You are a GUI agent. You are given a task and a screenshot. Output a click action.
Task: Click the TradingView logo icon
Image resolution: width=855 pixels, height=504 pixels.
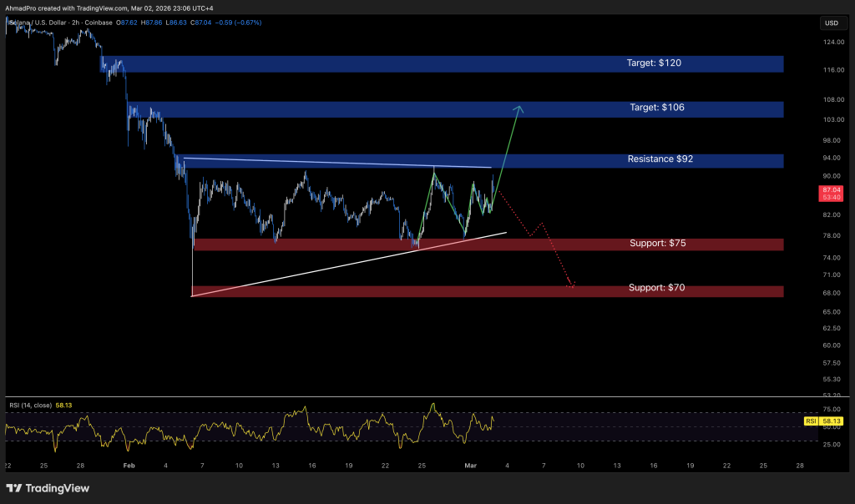(x=15, y=488)
